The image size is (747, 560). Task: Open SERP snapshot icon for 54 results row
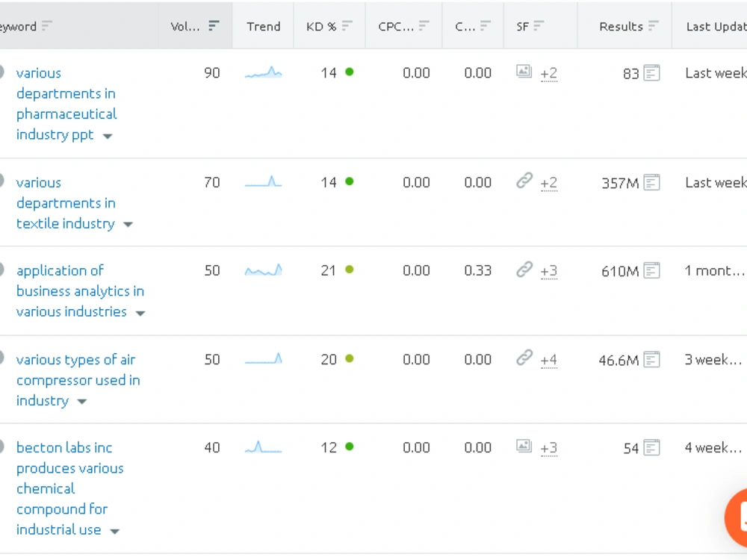pyautogui.click(x=651, y=447)
